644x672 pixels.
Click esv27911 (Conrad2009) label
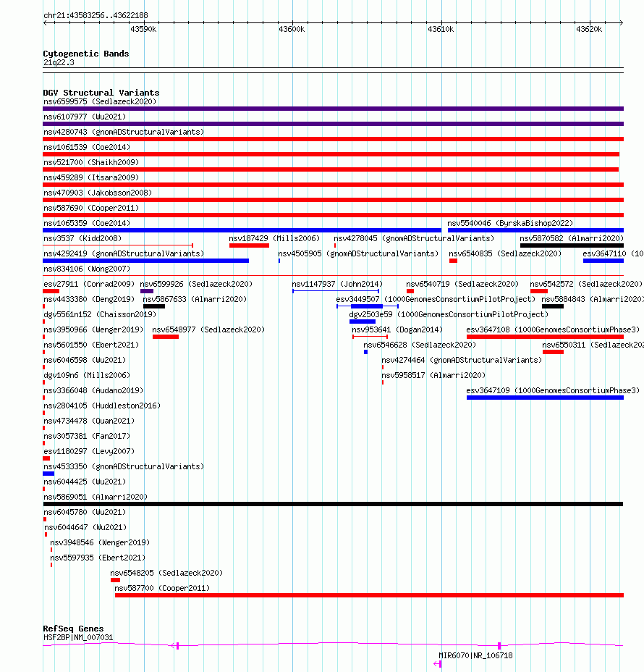coord(89,284)
